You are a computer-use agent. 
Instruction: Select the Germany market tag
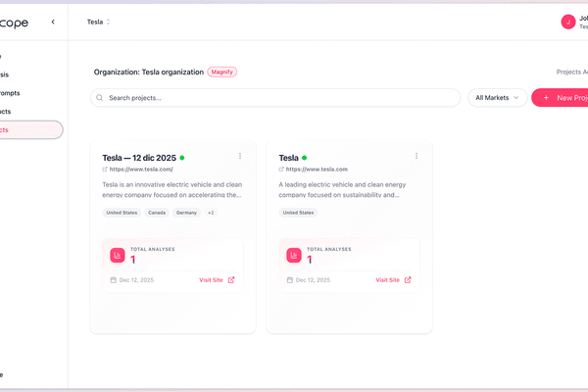186,212
